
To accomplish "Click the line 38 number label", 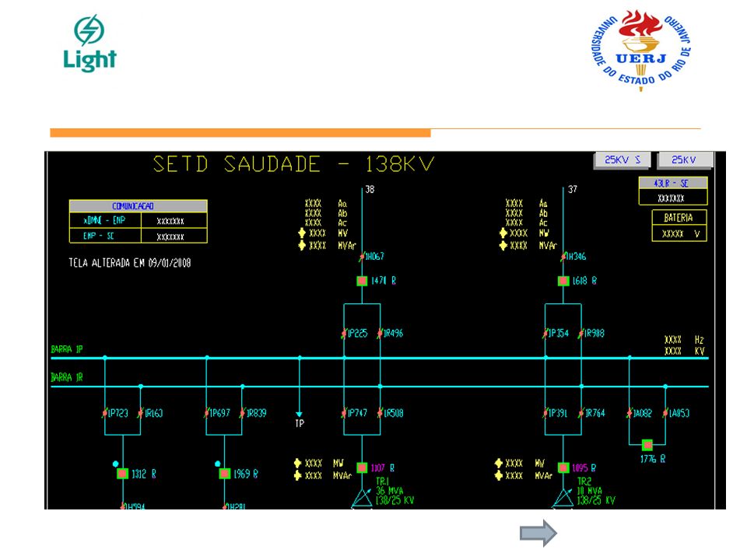I will [370, 190].
